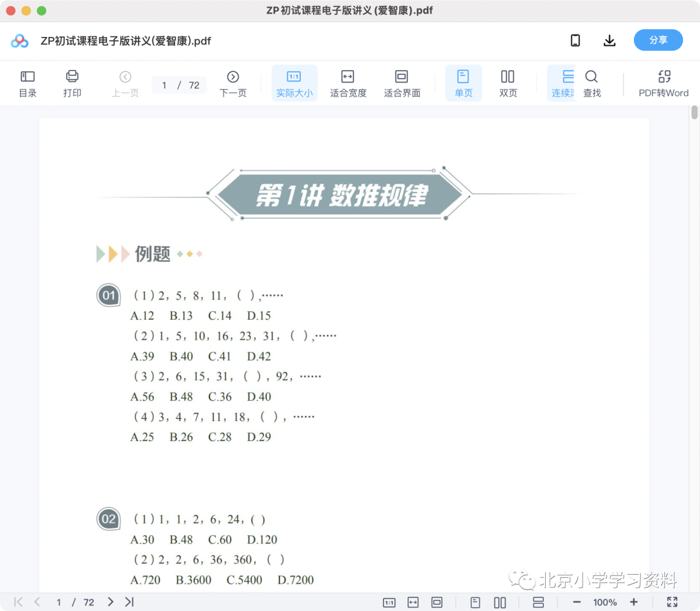Click the text 'C.60' option
The width and height of the screenshot is (700, 611).
[220, 540]
